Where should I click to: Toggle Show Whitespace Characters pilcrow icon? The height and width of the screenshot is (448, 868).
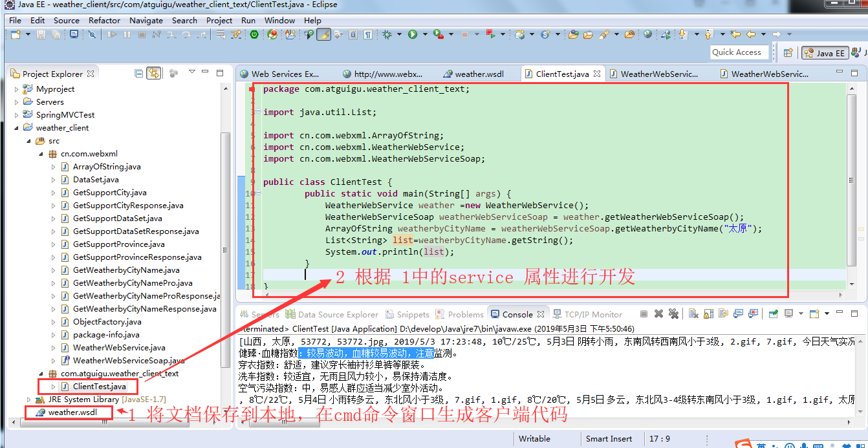coord(368,34)
